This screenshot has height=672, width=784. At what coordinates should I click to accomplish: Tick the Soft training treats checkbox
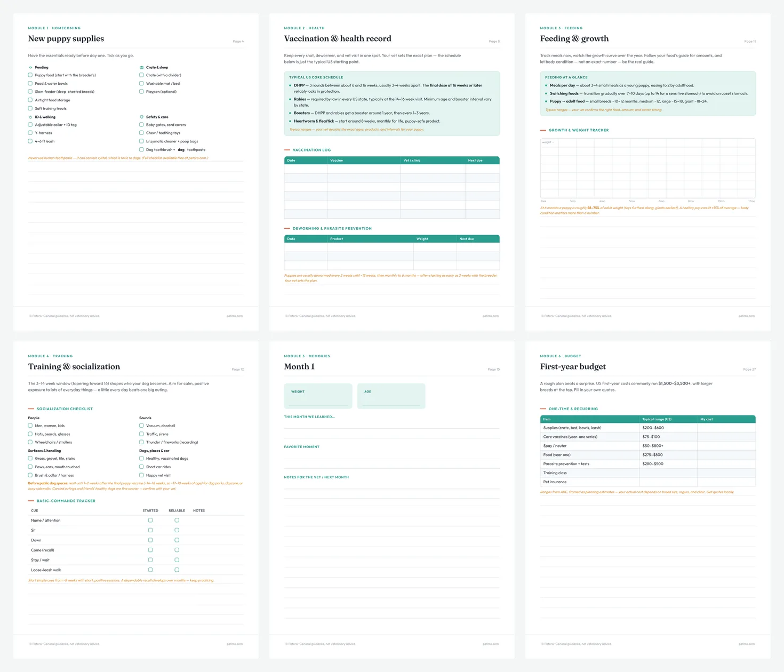(x=30, y=108)
